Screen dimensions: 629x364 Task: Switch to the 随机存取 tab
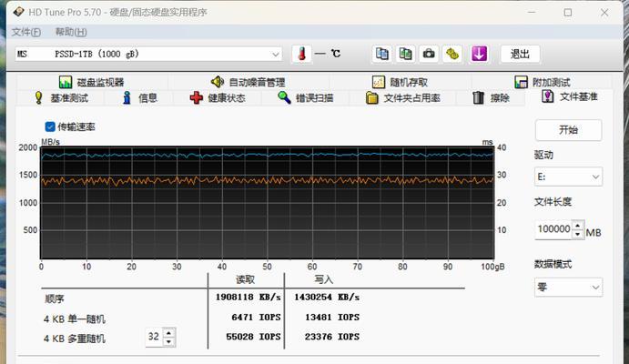pos(400,82)
